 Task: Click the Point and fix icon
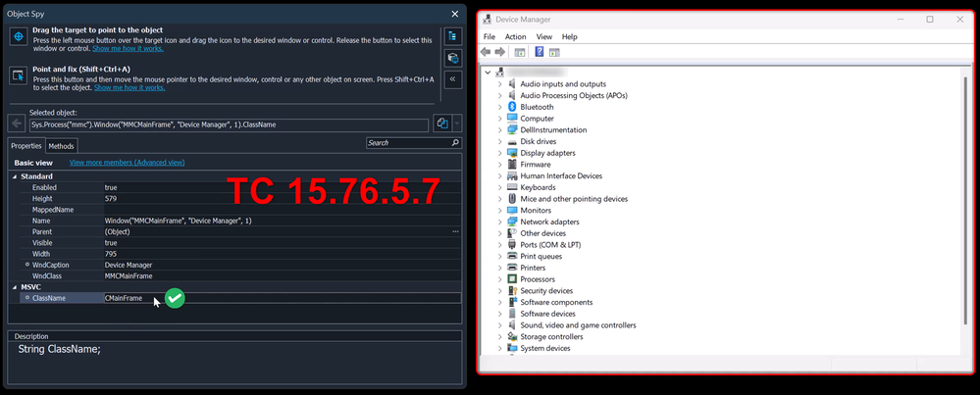pos(18,75)
